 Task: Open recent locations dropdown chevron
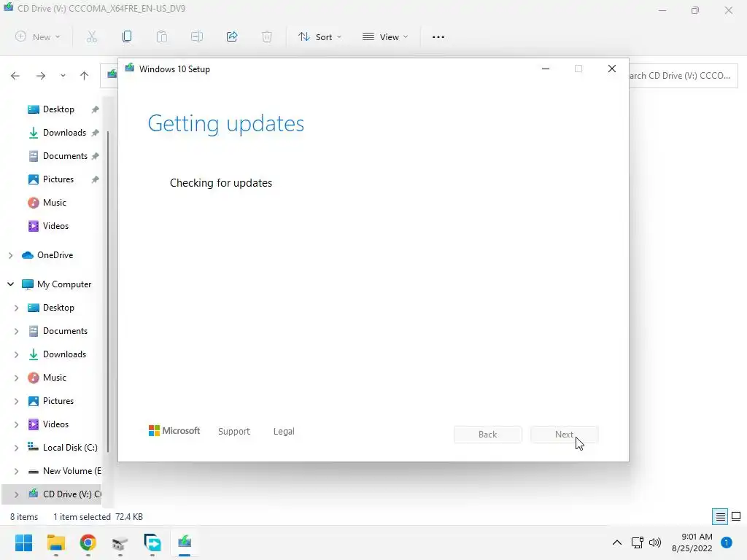(x=63, y=76)
